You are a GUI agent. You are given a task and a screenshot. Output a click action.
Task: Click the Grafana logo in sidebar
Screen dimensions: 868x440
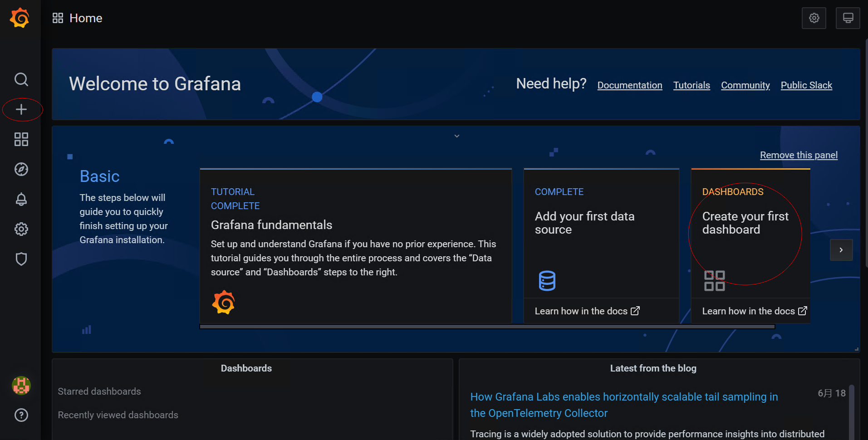(20, 18)
